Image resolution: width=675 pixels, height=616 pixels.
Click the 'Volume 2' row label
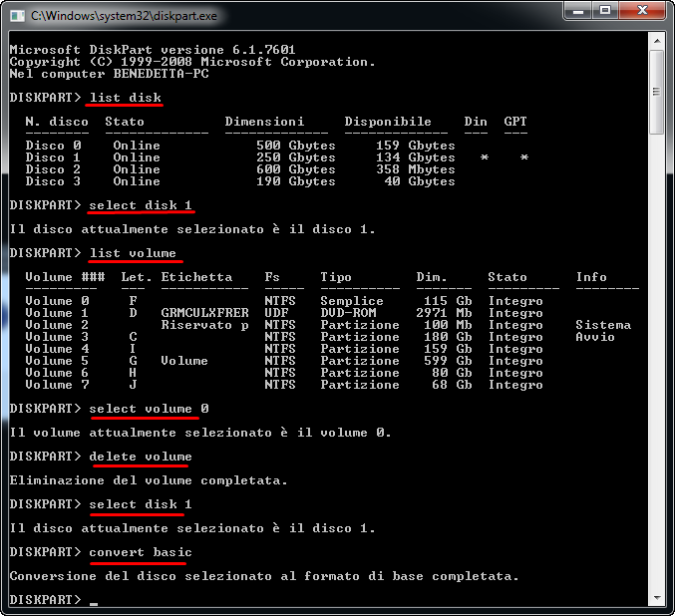pos(57,325)
